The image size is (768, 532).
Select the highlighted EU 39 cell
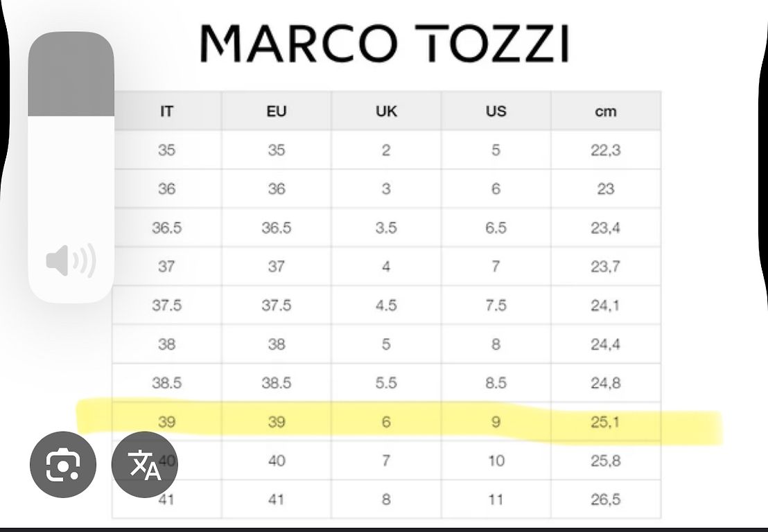click(x=276, y=421)
